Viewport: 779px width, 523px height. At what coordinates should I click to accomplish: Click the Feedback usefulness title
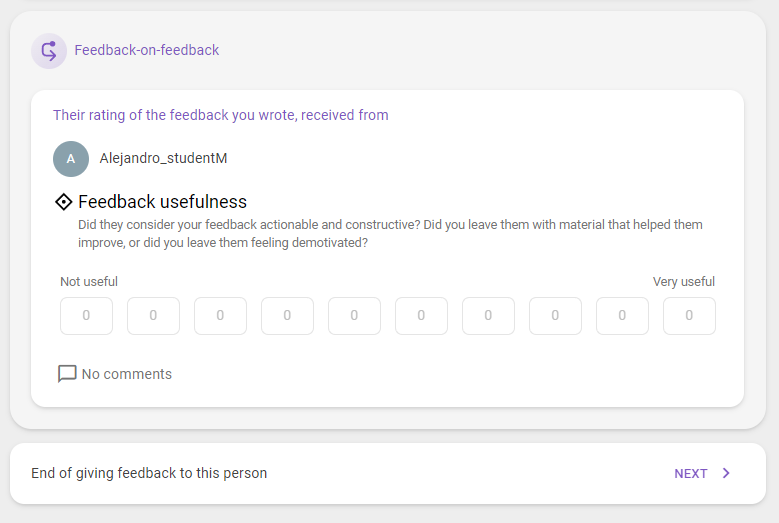(162, 202)
